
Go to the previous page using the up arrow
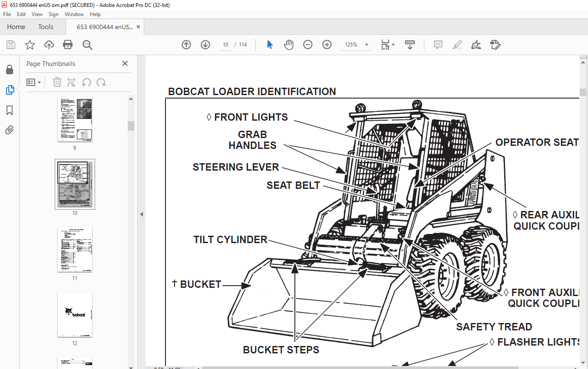(186, 45)
